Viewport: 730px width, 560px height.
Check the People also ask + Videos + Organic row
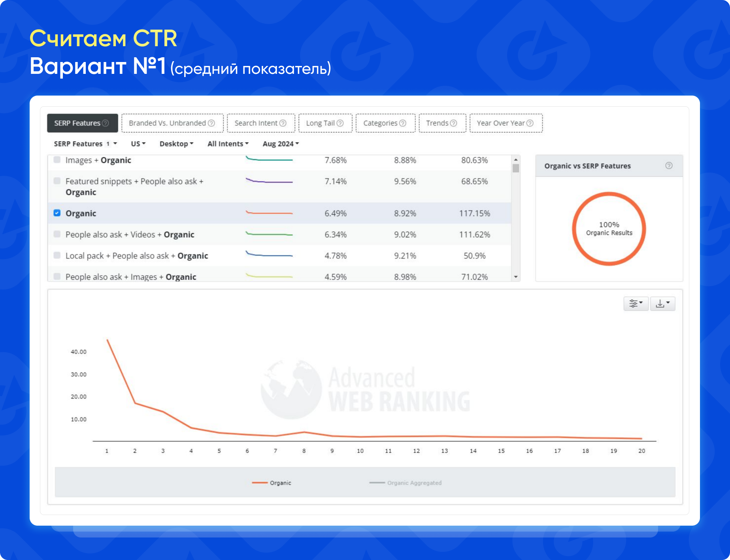[57, 234]
